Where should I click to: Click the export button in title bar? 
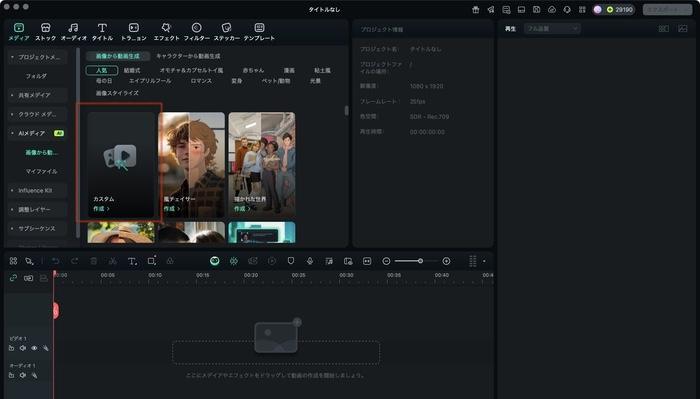tap(667, 9)
